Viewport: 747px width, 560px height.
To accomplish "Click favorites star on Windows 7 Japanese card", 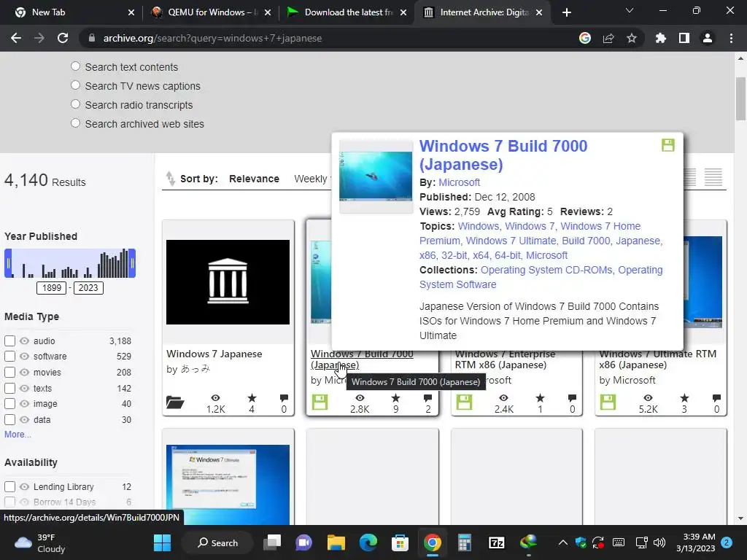I will point(252,398).
